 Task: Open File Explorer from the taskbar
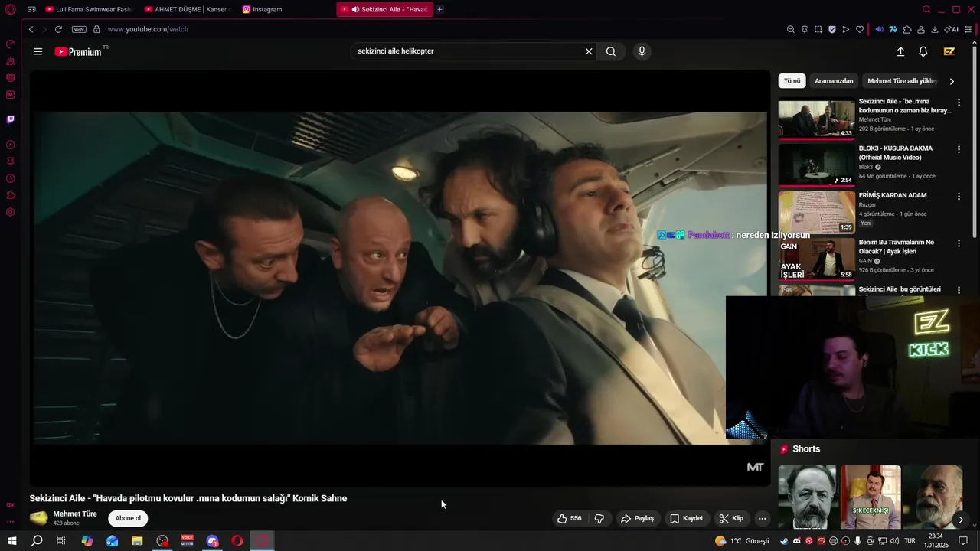coord(137,541)
